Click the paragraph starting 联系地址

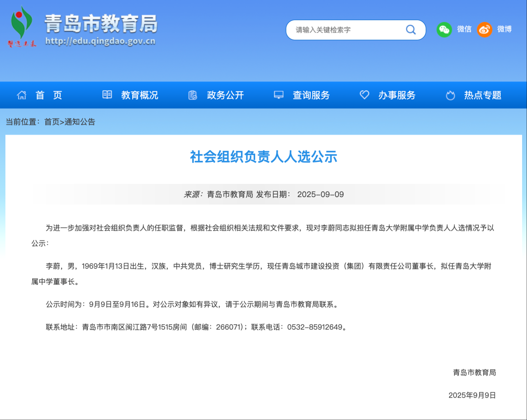click(x=198, y=327)
